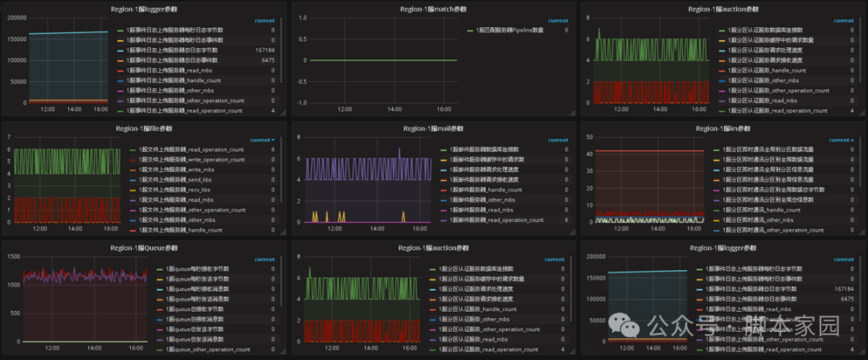This screenshot has height=360, width=868.
Task: Click current header in mail panel legend
Action: (x=558, y=140)
